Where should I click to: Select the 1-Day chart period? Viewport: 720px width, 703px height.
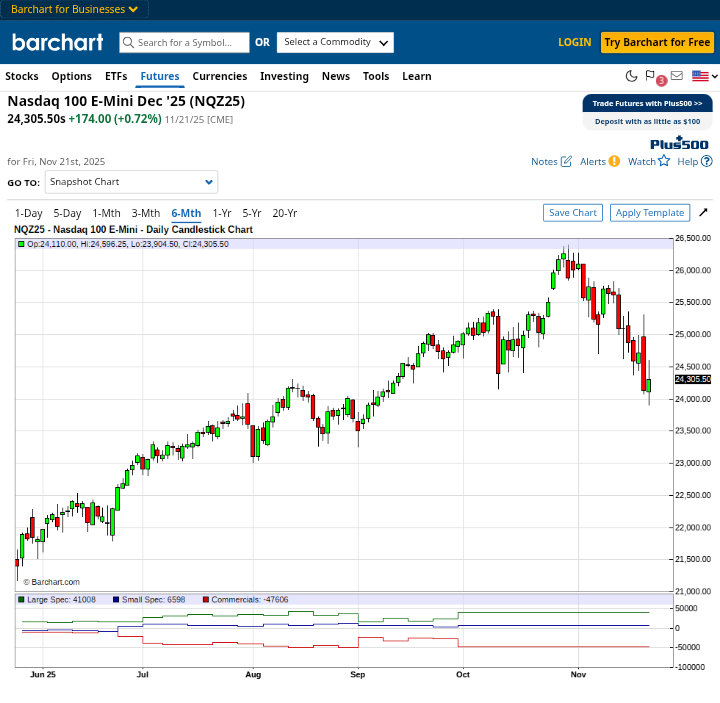pos(28,213)
